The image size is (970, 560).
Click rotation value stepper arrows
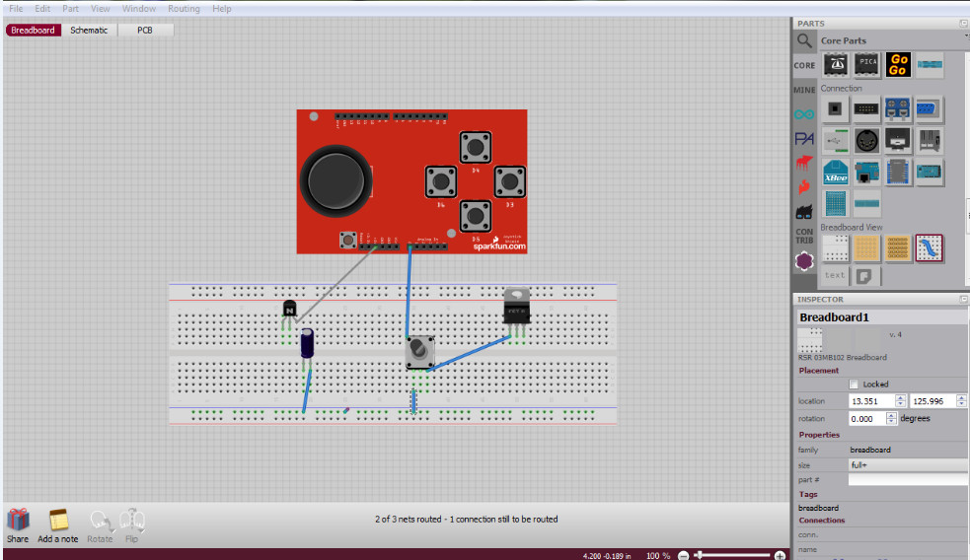click(x=892, y=418)
